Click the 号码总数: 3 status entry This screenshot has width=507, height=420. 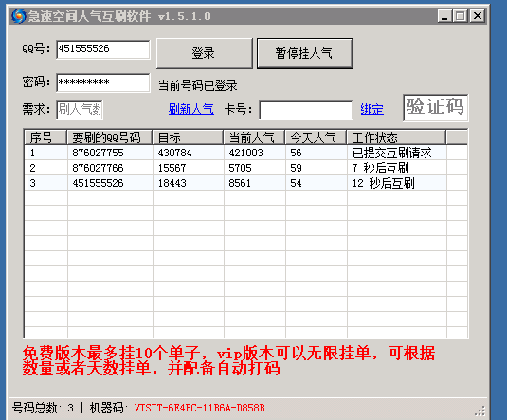pos(43,408)
